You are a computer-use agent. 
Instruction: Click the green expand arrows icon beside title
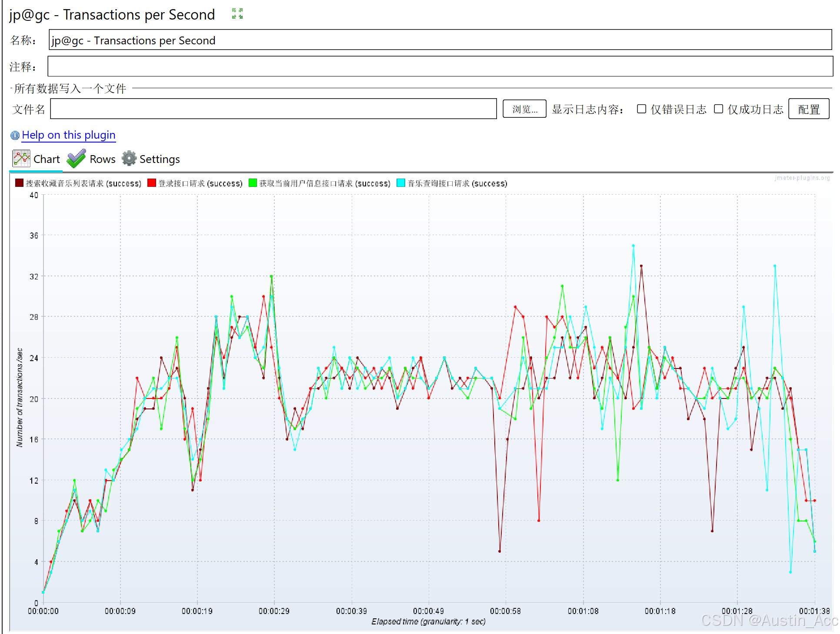coord(237,14)
